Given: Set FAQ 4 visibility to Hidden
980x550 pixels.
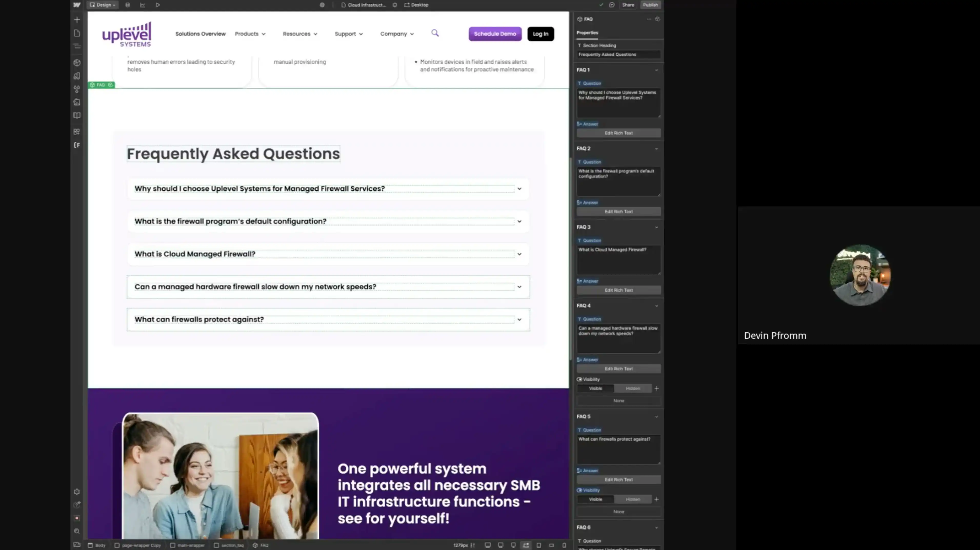Looking at the screenshot, I should click(633, 388).
